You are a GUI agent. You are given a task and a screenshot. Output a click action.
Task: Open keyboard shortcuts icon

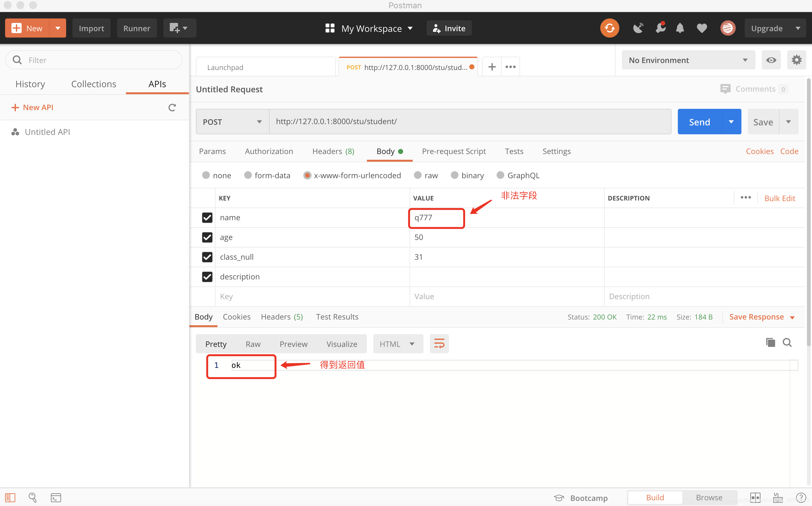[x=778, y=498]
